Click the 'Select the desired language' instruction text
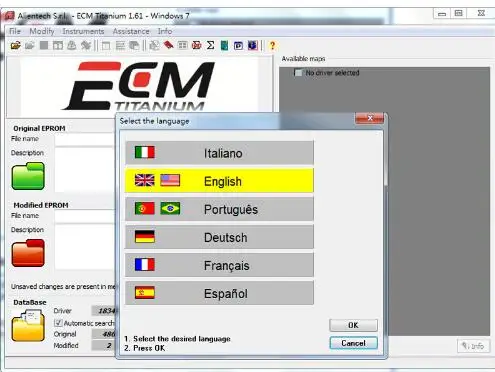Image resolution: width=495 pixels, height=372 pixels. click(182, 339)
